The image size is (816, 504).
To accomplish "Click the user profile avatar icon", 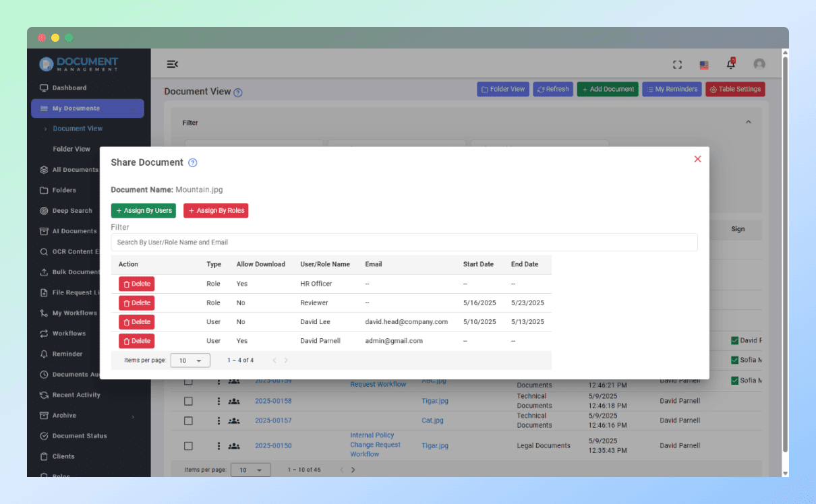I will [x=759, y=64].
